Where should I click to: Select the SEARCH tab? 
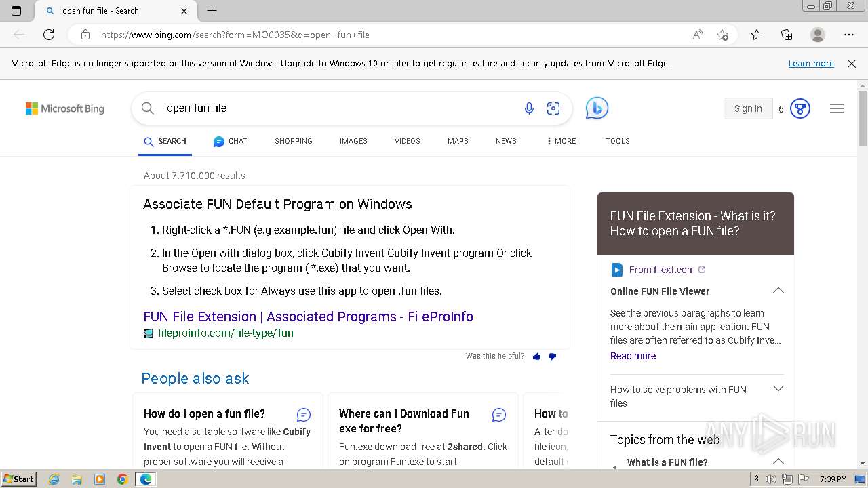point(165,141)
